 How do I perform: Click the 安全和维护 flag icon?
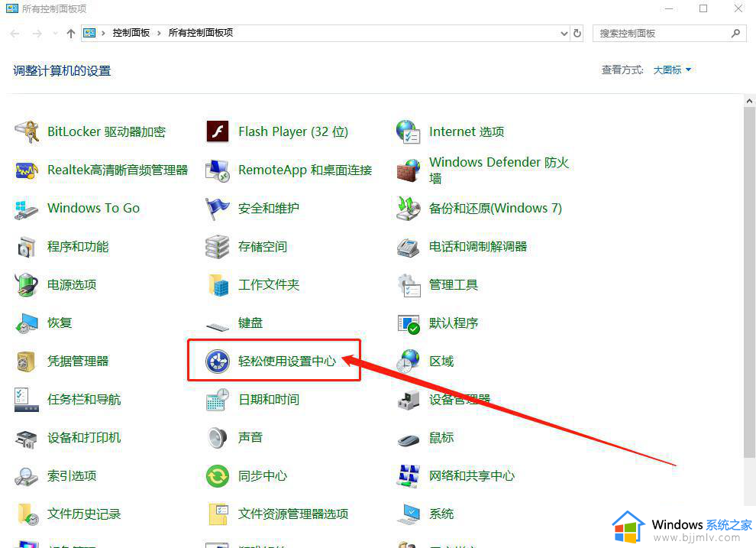tap(218, 209)
